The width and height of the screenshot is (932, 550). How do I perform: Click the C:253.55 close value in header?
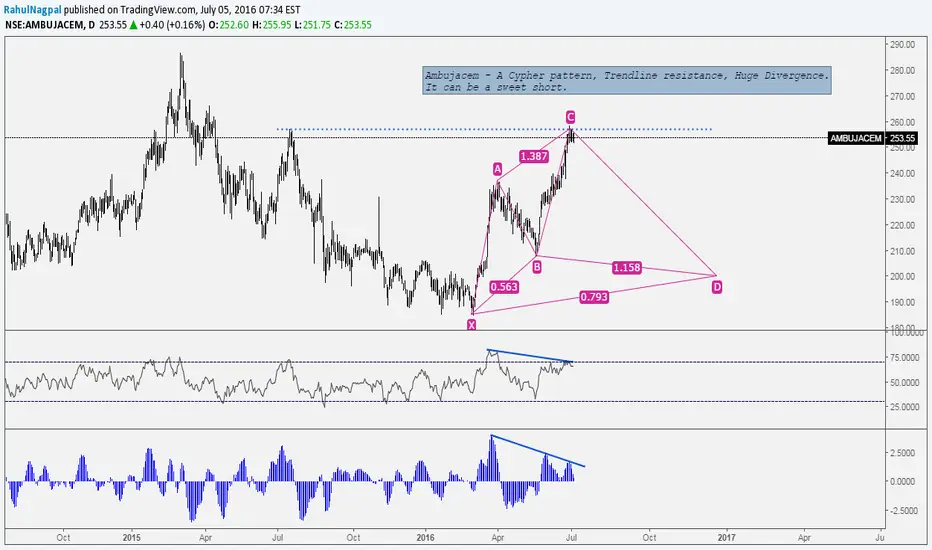352,25
